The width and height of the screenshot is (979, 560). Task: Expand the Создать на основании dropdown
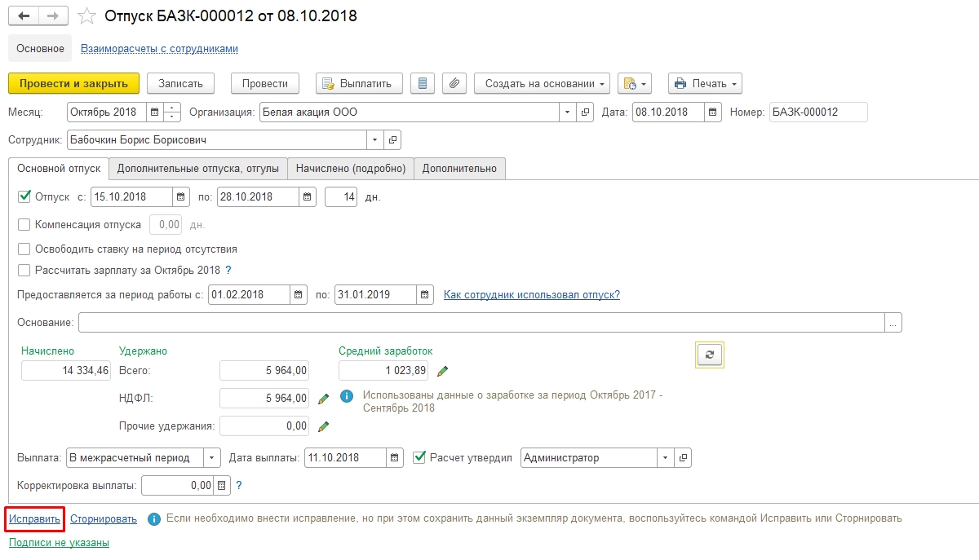click(x=543, y=83)
